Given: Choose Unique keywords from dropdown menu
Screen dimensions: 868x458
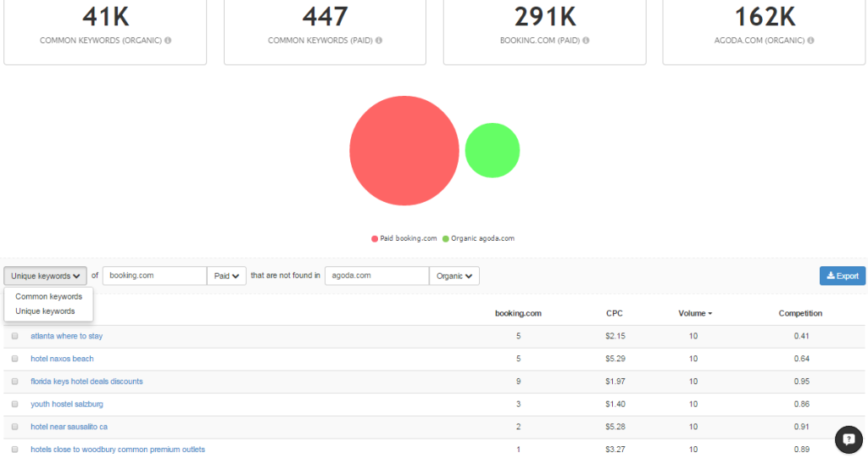Looking at the screenshot, I should (x=45, y=311).
